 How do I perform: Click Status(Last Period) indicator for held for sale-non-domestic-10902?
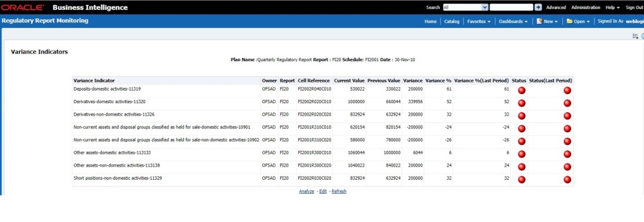tap(567, 141)
